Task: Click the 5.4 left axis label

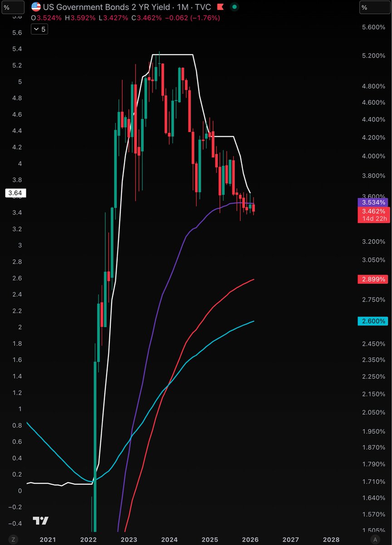Action: (17, 49)
